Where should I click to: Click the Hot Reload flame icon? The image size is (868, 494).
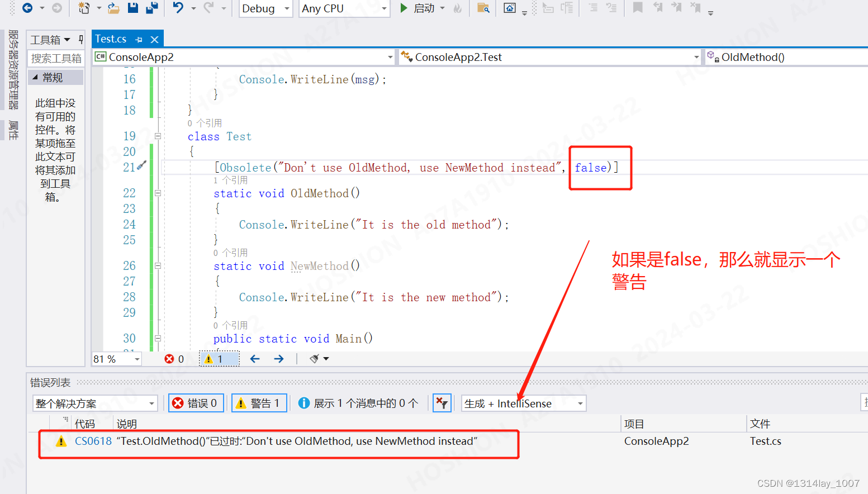click(x=458, y=8)
